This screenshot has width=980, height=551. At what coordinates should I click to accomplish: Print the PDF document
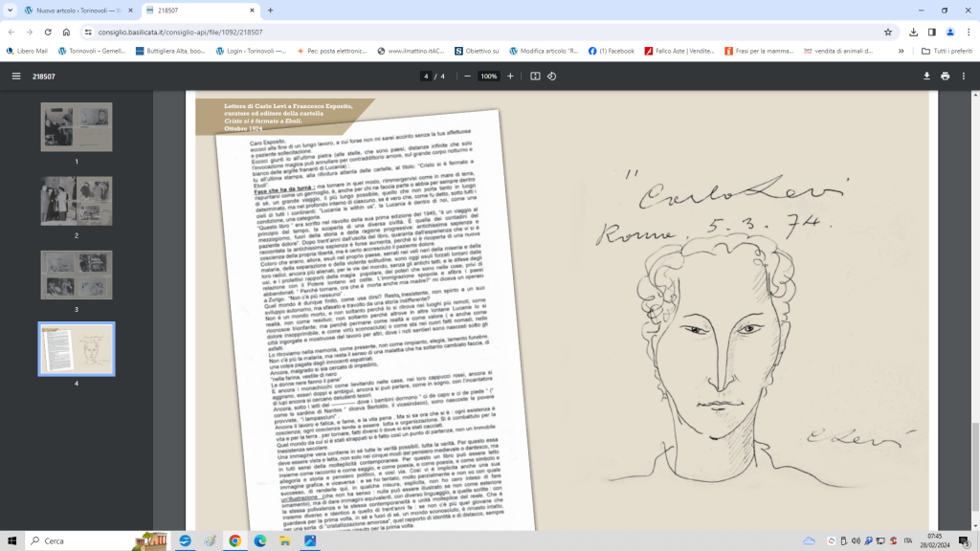point(945,77)
